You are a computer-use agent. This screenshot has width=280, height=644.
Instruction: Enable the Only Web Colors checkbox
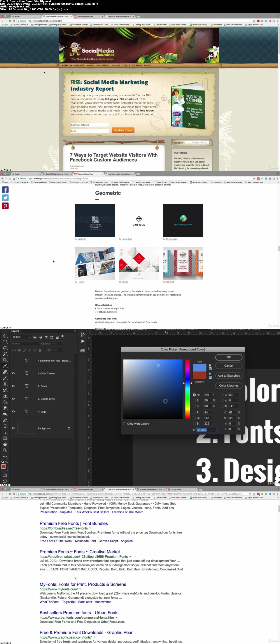(x=125, y=424)
